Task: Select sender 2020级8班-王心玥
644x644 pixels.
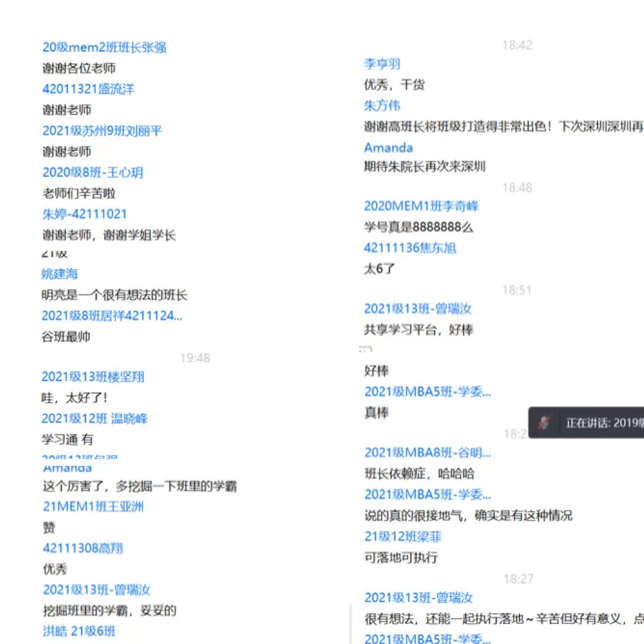Action: [x=92, y=172]
